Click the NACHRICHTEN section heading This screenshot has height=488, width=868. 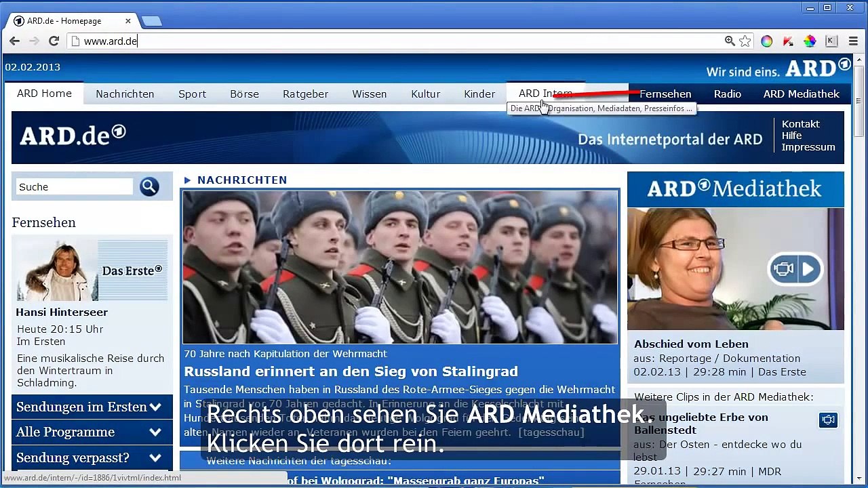[242, 180]
